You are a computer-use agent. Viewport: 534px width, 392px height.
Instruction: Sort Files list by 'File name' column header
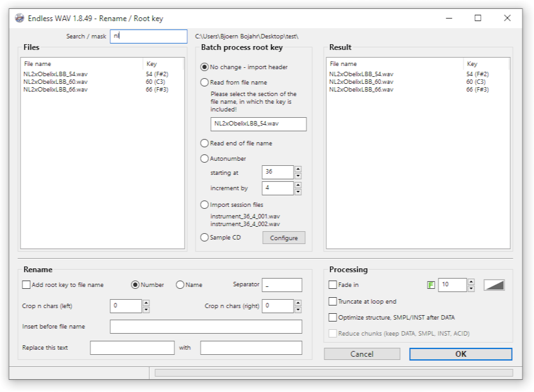[82, 64]
